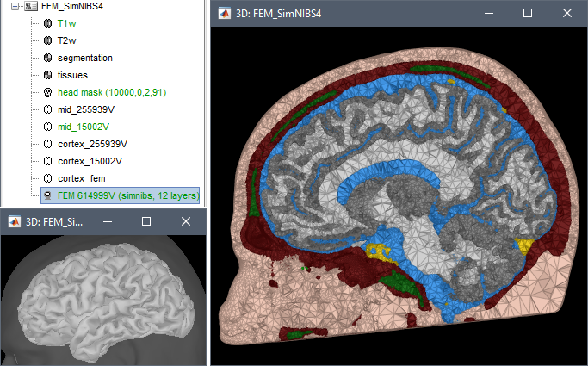
Task: Click the mid_255939V cortex surface icon
Action: [46, 109]
